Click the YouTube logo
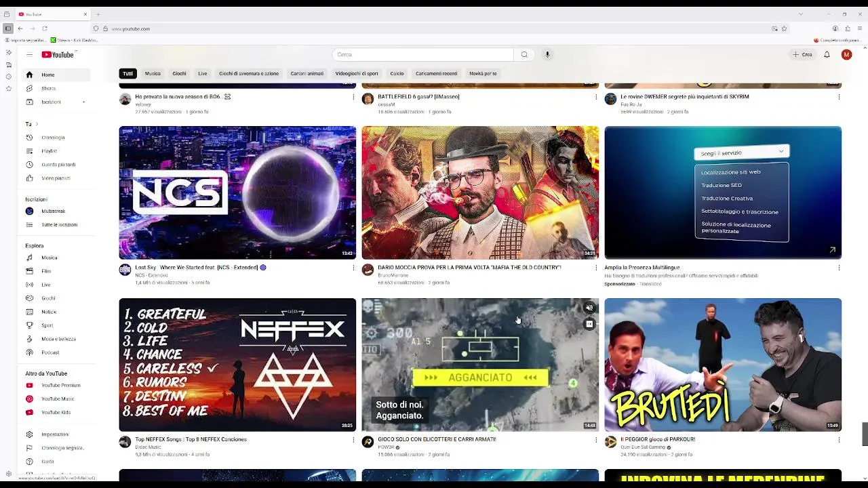This screenshot has height=488, width=868. pyautogui.click(x=58, y=55)
